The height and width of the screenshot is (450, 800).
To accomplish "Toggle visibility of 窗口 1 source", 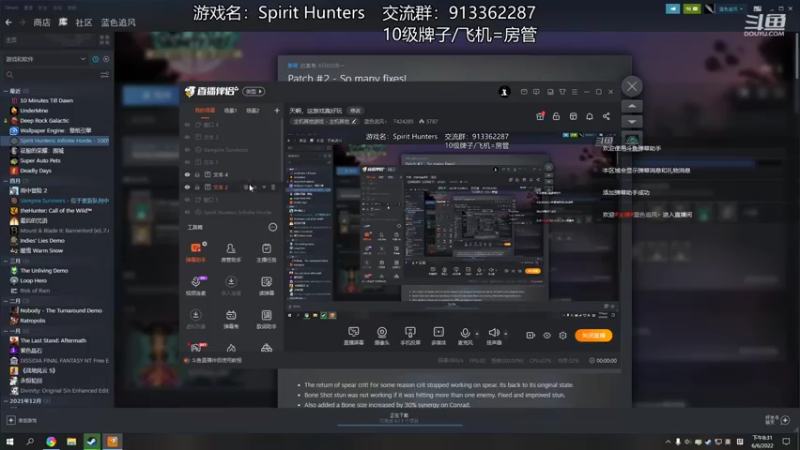I will (x=187, y=199).
